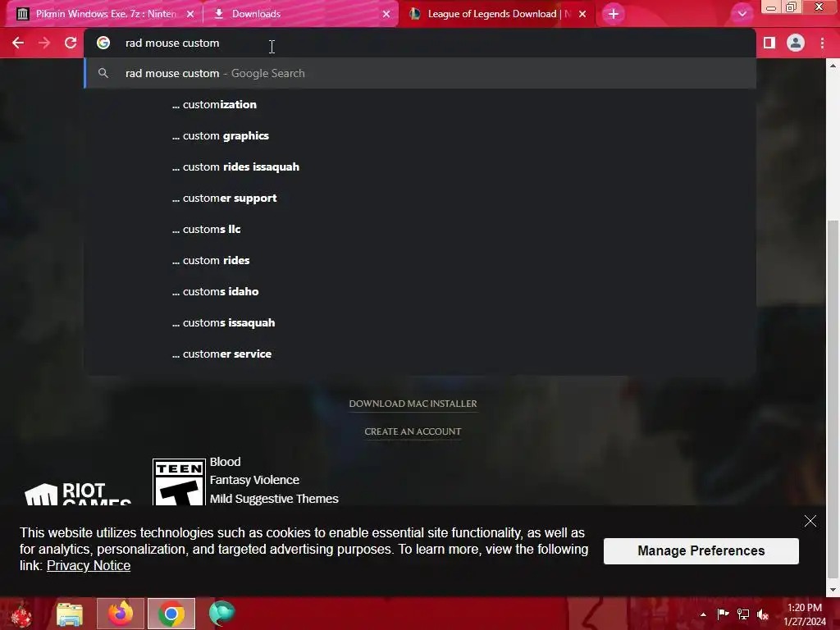Screen dimensions: 840x630
Task: Pick the 'custom rides' suggestion
Action: (x=420, y=260)
